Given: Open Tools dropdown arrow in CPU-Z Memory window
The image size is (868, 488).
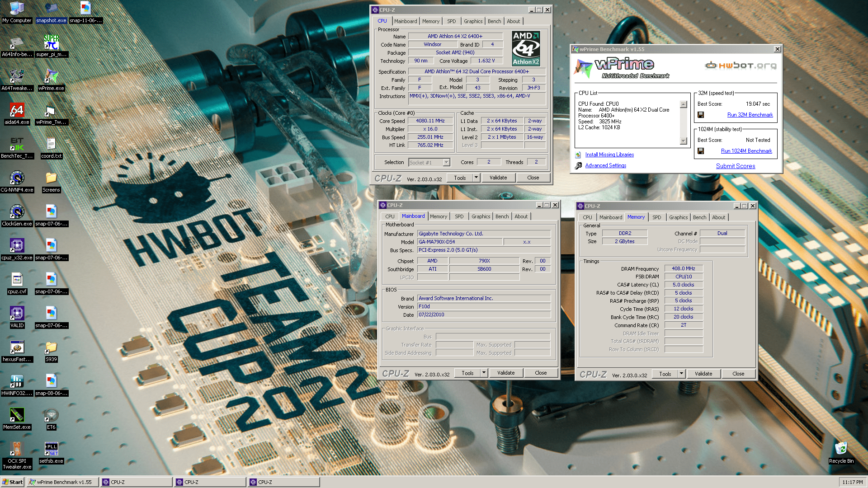Looking at the screenshot, I should (681, 374).
